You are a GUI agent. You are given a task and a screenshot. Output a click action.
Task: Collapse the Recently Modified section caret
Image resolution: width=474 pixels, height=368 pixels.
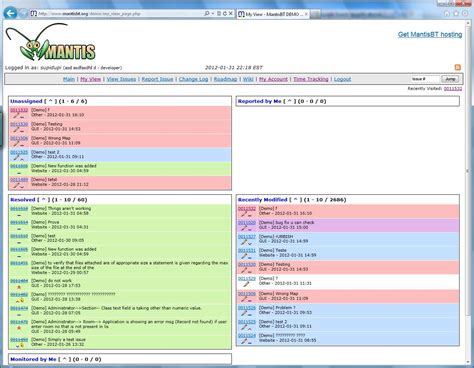coord(295,200)
